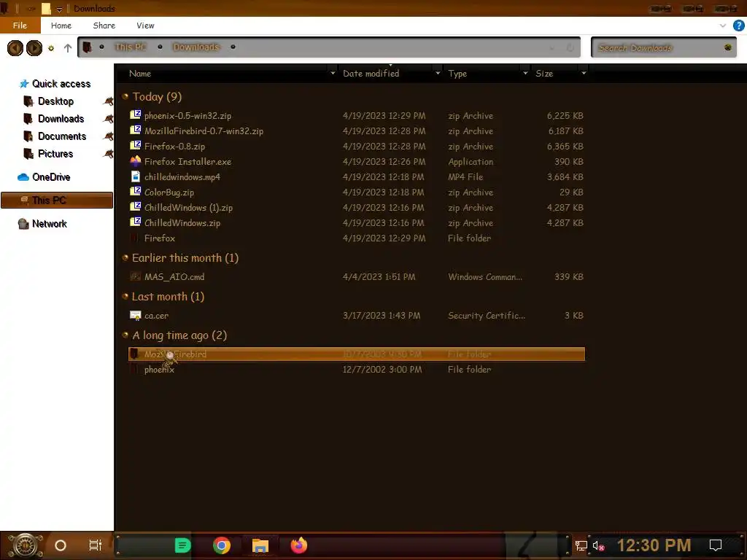Select phoenix-0.5-win32.zip file icon

(136, 114)
